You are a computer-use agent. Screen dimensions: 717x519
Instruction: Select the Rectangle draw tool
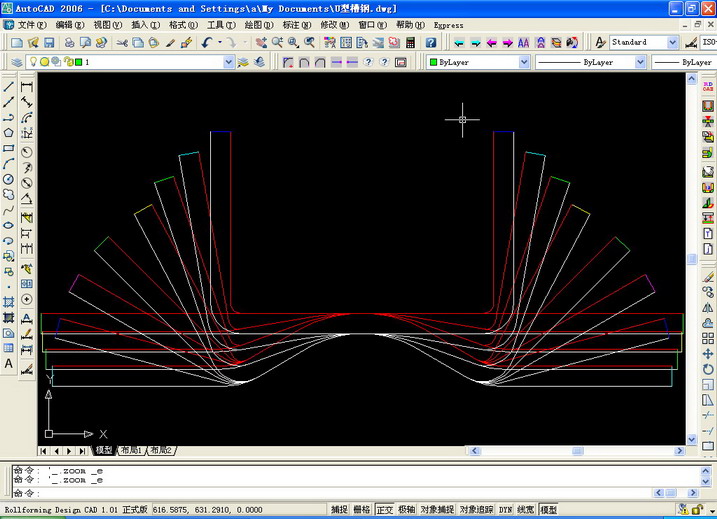tap(9, 148)
